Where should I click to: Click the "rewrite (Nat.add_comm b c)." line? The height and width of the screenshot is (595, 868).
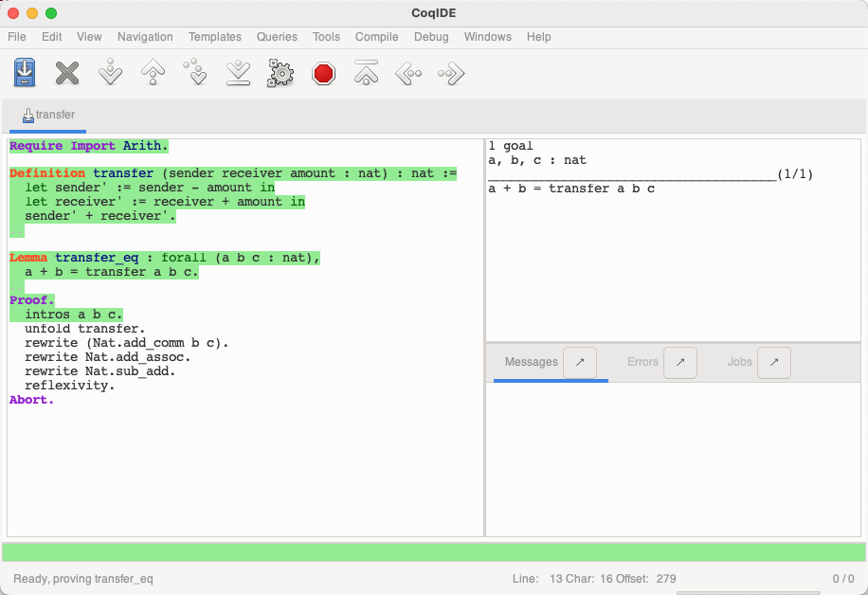coord(126,343)
